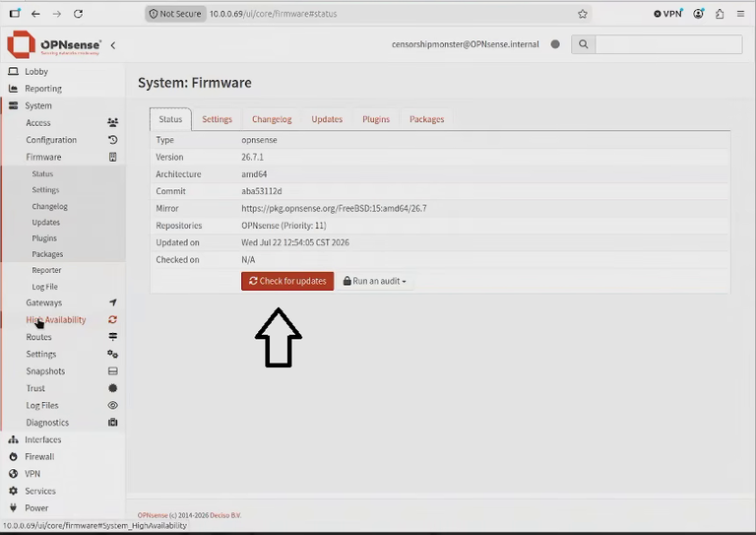Bookmark the page with the star icon

(x=583, y=14)
